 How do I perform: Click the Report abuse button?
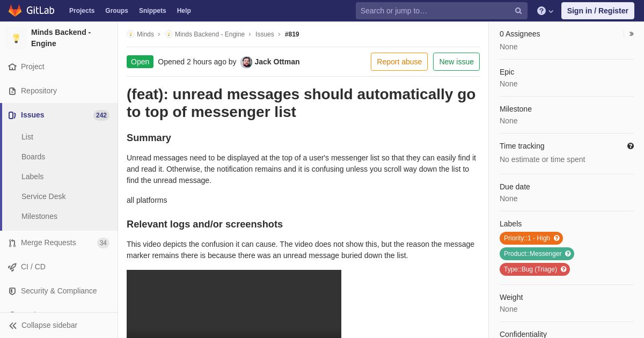pos(399,62)
